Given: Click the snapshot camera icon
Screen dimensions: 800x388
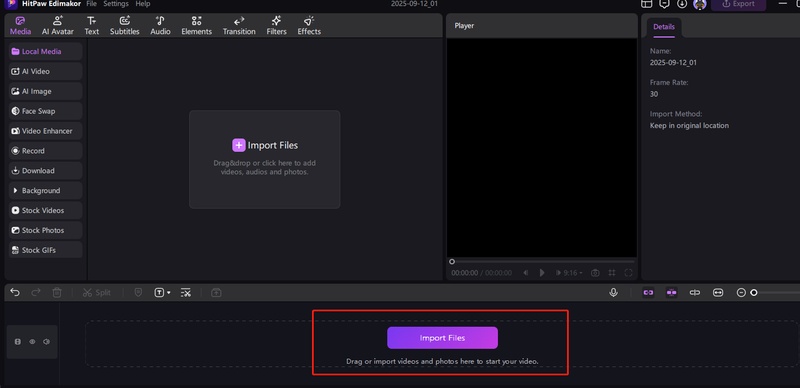Looking at the screenshot, I should point(595,273).
